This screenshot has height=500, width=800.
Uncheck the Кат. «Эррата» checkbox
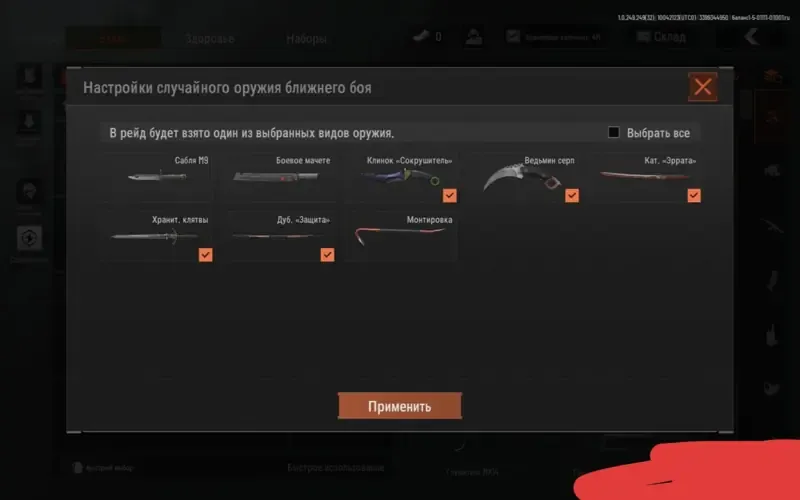point(694,195)
